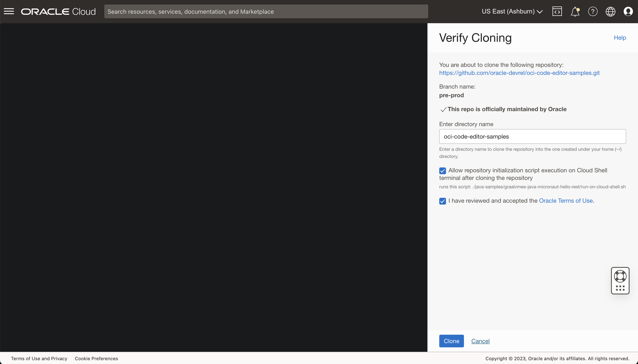Open quick actions via the dotted grid icon
The height and width of the screenshot is (364, 638).
coord(620,288)
